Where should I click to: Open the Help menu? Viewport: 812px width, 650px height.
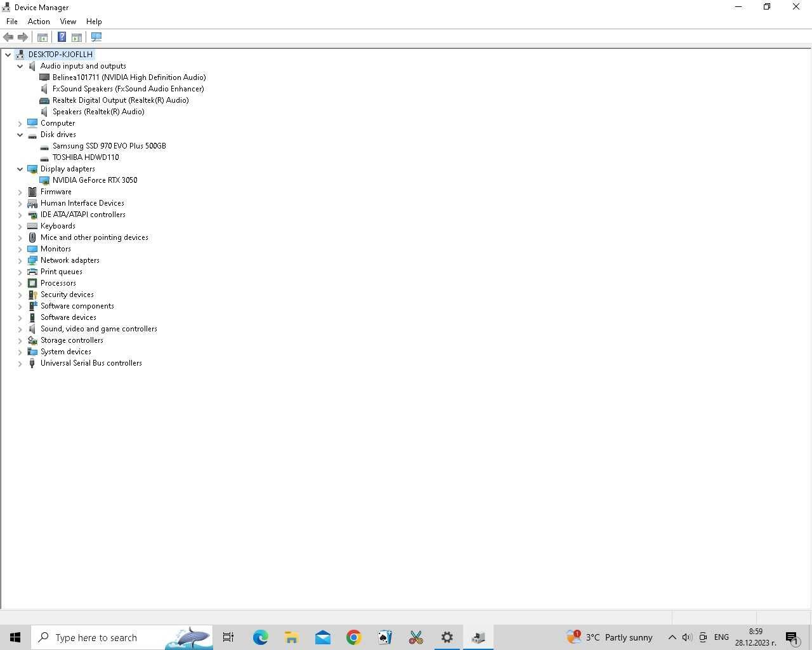tap(94, 22)
